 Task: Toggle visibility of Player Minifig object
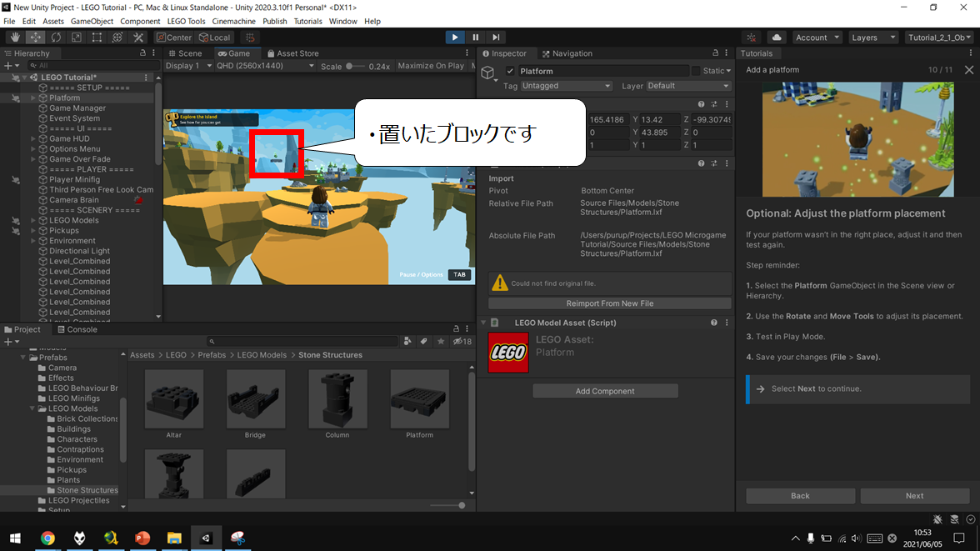tap(16, 180)
